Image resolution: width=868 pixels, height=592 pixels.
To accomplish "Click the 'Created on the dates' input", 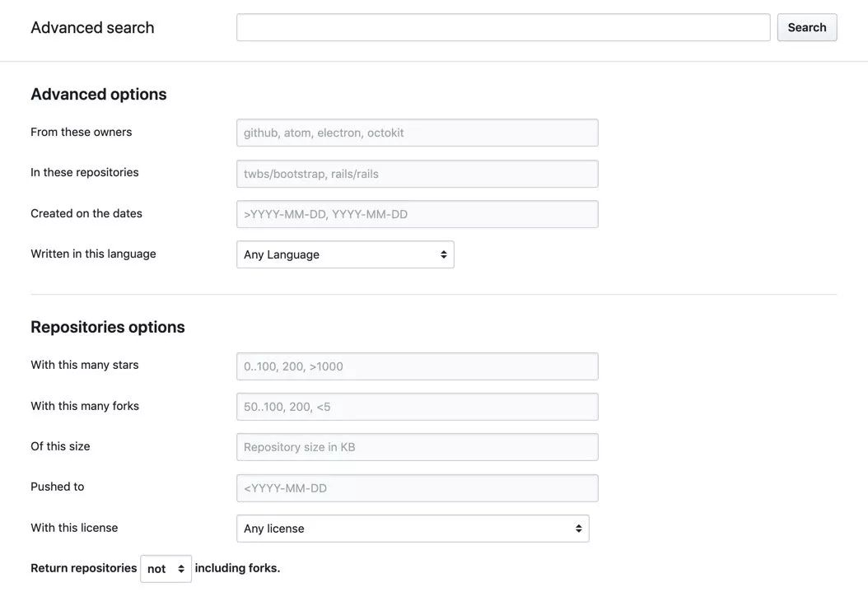I will (x=417, y=214).
